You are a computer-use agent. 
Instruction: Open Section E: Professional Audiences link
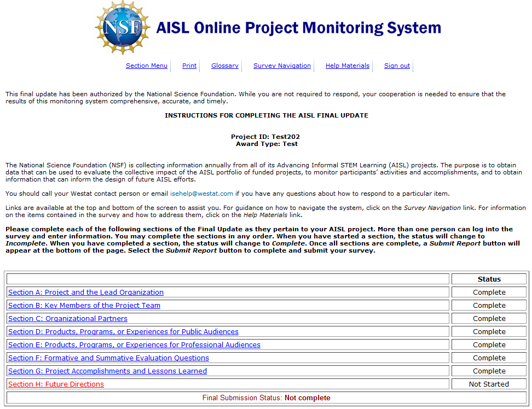pyautogui.click(x=134, y=344)
